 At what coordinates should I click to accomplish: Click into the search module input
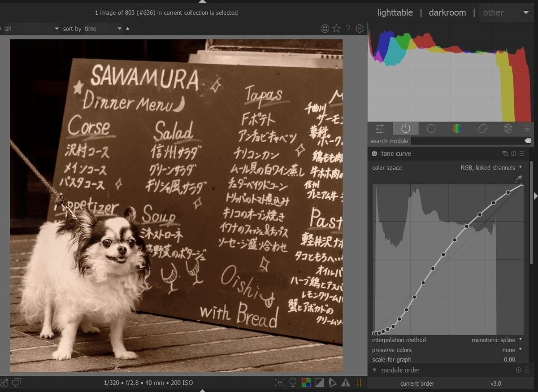pyautogui.click(x=467, y=141)
